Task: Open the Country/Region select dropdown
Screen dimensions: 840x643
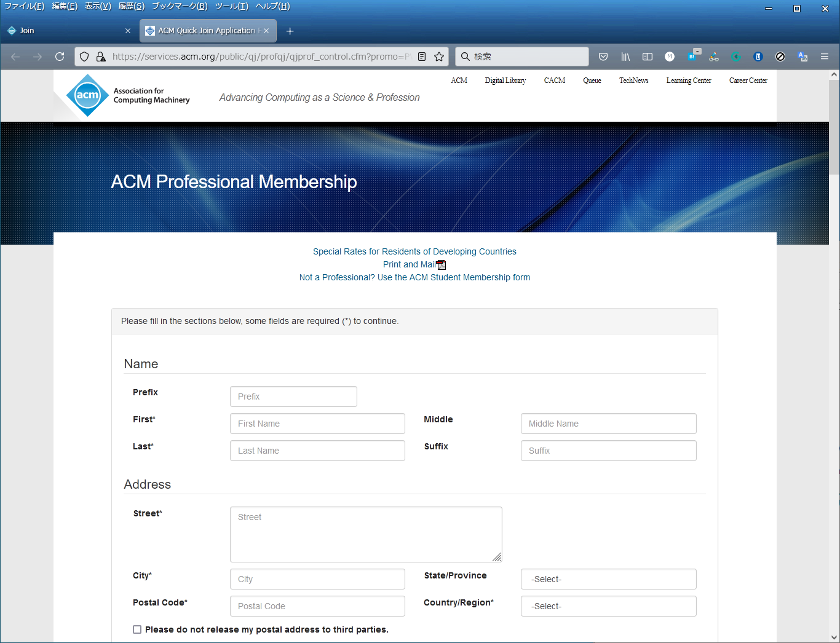Action: pos(608,606)
